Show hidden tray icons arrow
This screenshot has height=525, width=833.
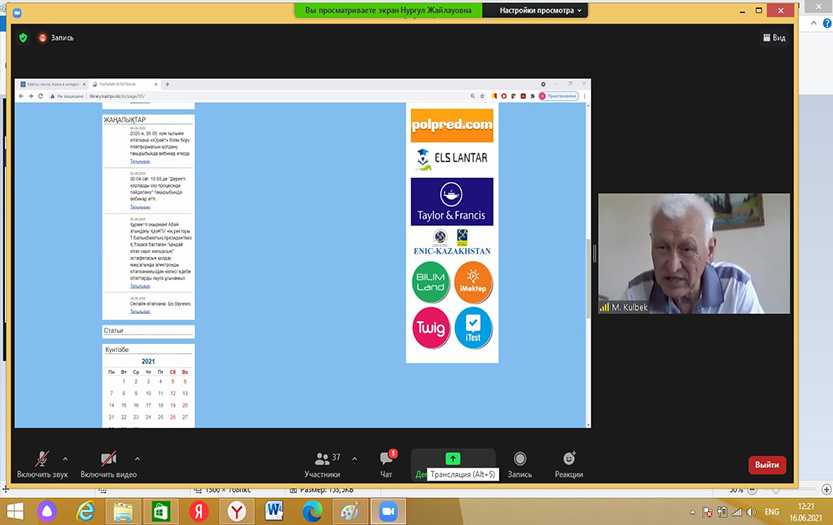692,512
